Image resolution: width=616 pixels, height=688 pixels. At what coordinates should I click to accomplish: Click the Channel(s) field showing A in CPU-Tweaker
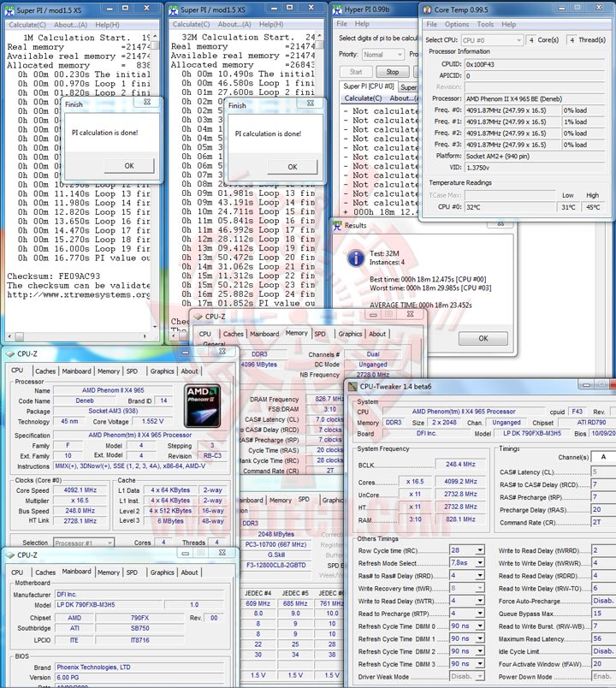pyautogui.click(x=603, y=457)
